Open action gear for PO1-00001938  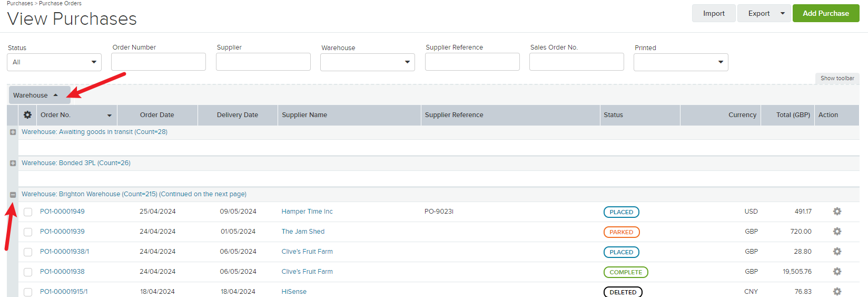[x=837, y=272]
